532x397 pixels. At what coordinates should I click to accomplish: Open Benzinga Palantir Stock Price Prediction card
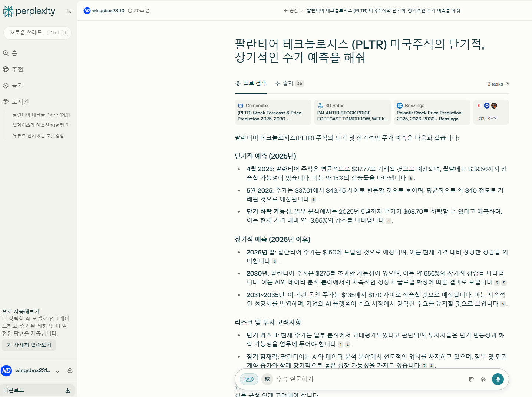(x=432, y=112)
